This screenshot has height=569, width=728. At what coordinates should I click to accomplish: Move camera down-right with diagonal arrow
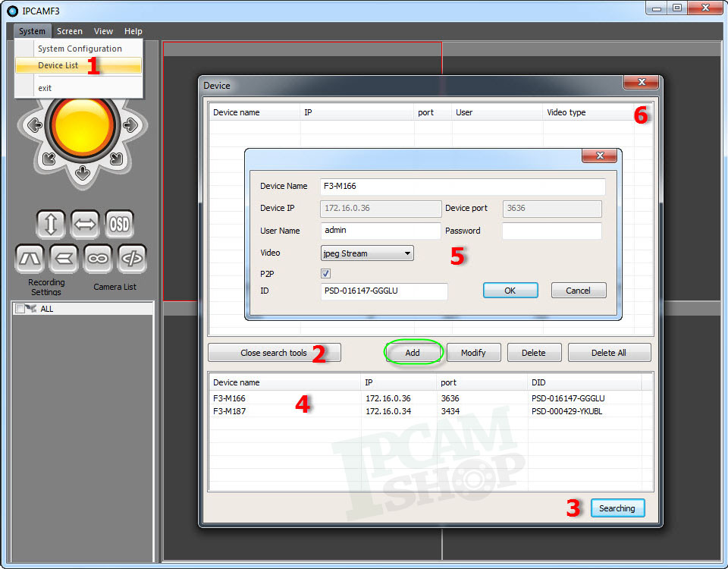[x=116, y=159]
